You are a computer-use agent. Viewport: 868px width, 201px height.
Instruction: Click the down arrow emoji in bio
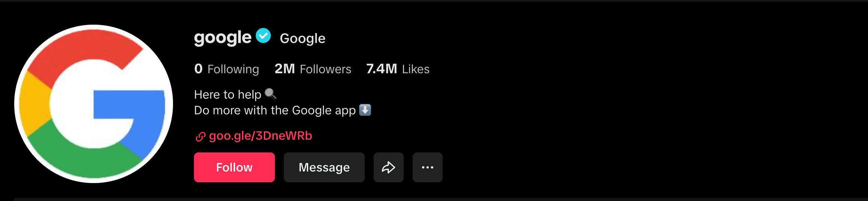pyautogui.click(x=365, y=110)
